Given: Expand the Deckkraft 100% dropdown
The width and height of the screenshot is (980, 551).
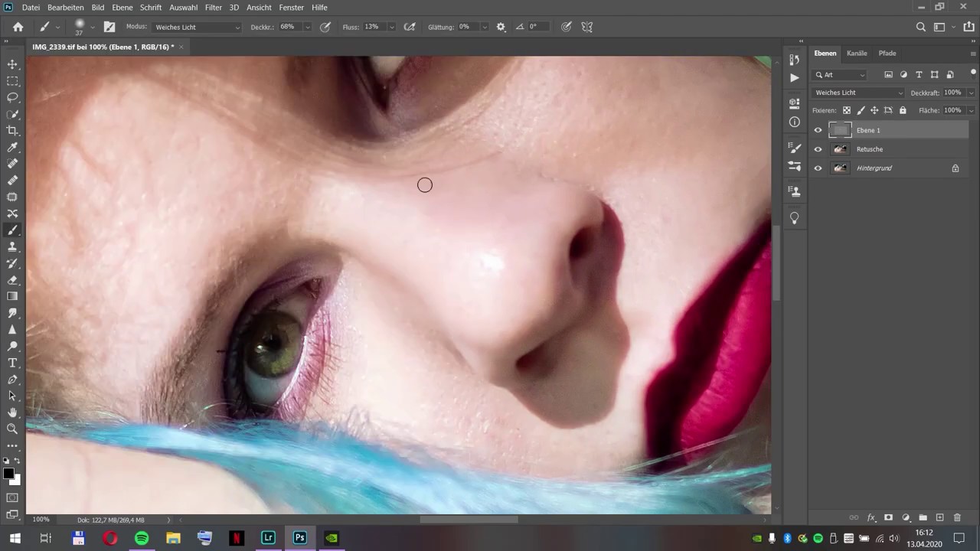Looking at the screenshot, I should click(971, 93).
